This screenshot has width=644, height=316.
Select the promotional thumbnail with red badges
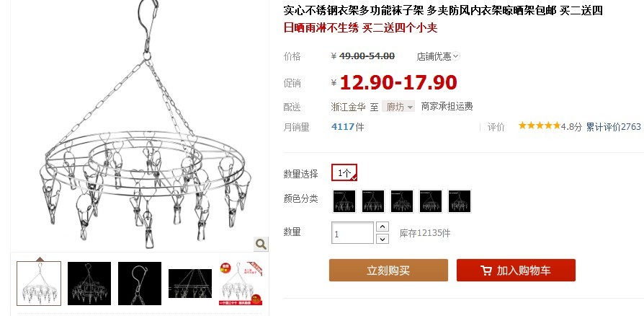click(x=241, y=284)
